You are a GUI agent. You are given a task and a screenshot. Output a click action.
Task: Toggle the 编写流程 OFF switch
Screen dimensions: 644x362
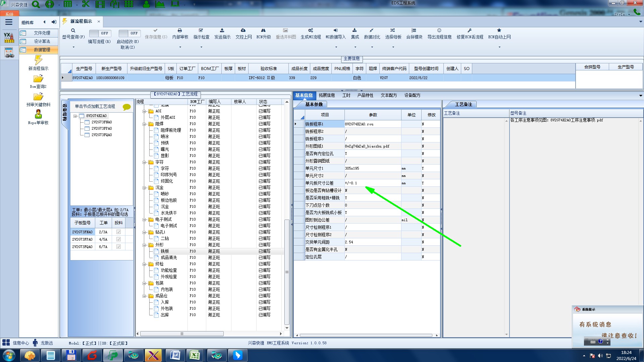click(x=100, y=33)
